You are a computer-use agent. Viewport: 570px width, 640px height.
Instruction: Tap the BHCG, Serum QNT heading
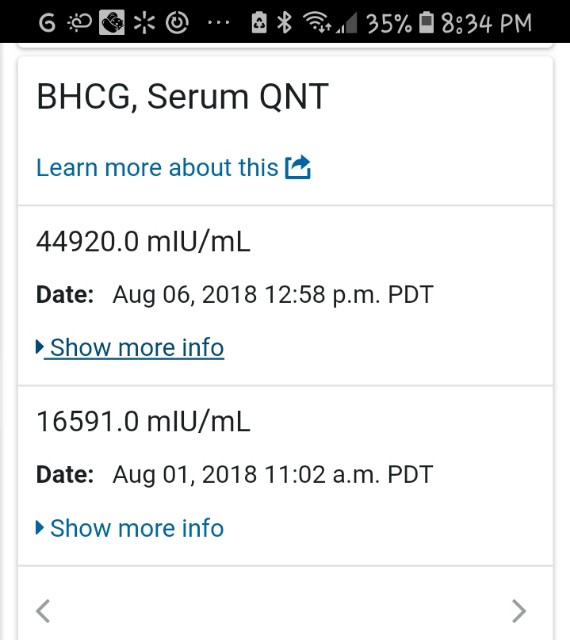point(183,97)
